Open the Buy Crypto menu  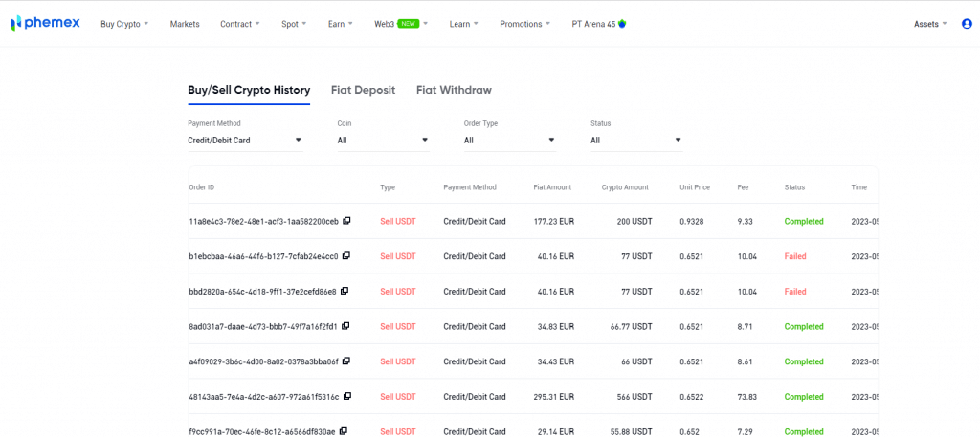[x=124, y=24]
